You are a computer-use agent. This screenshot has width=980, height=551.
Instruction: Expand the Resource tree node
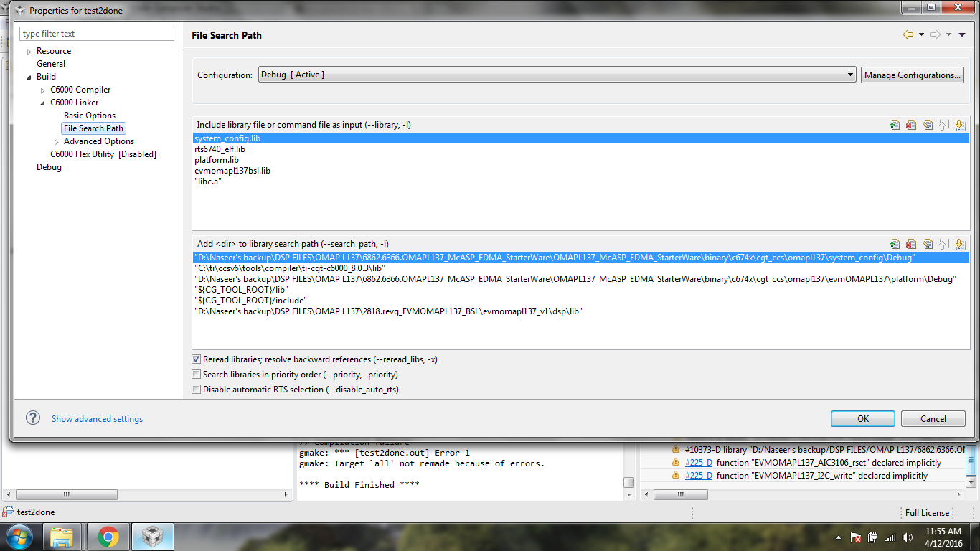[x=29, y=51]
